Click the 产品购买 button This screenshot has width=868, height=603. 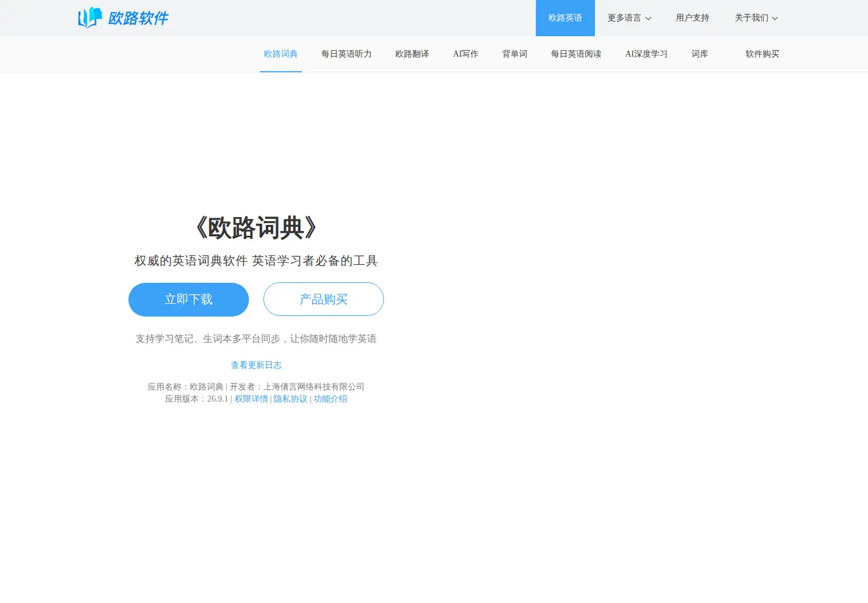[324, 300]
